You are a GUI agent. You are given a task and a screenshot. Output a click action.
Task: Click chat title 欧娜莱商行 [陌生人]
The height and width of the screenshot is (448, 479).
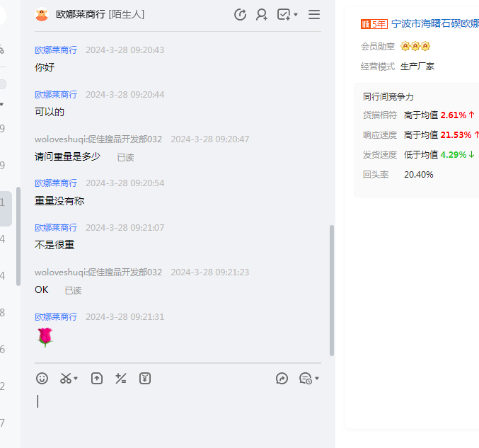click(x=100, y=14)
